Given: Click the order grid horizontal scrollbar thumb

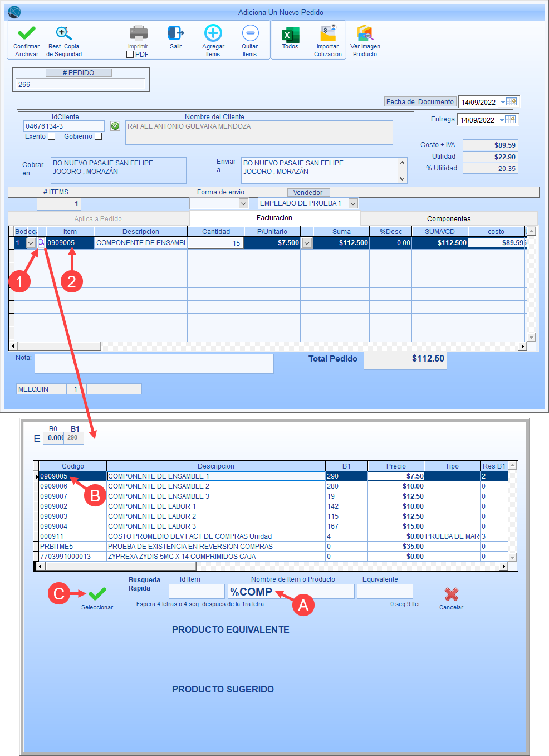Looking at the screenshot, I should click(x=58, y=346).
